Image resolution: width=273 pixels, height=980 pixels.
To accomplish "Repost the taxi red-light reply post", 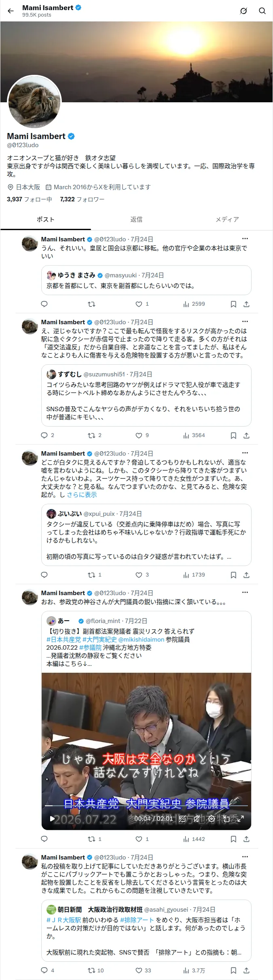I will tap(95, 435).
